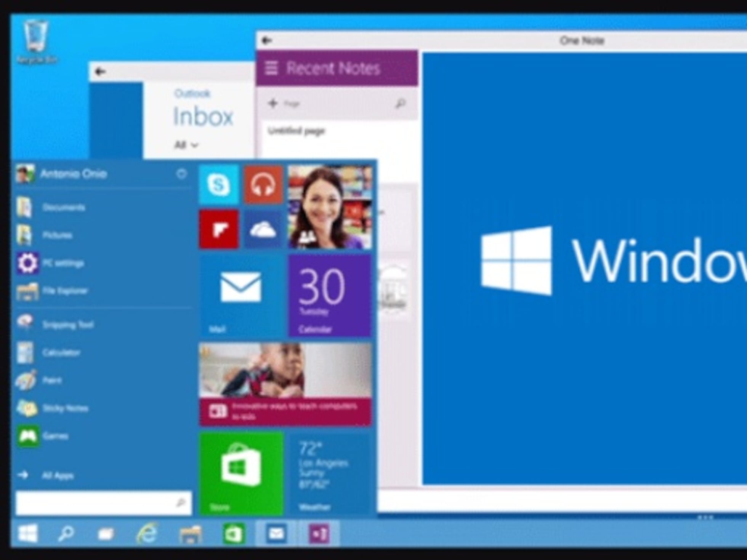
Task: Open the Search magnifier on taskbar
Action: point(66,533)
